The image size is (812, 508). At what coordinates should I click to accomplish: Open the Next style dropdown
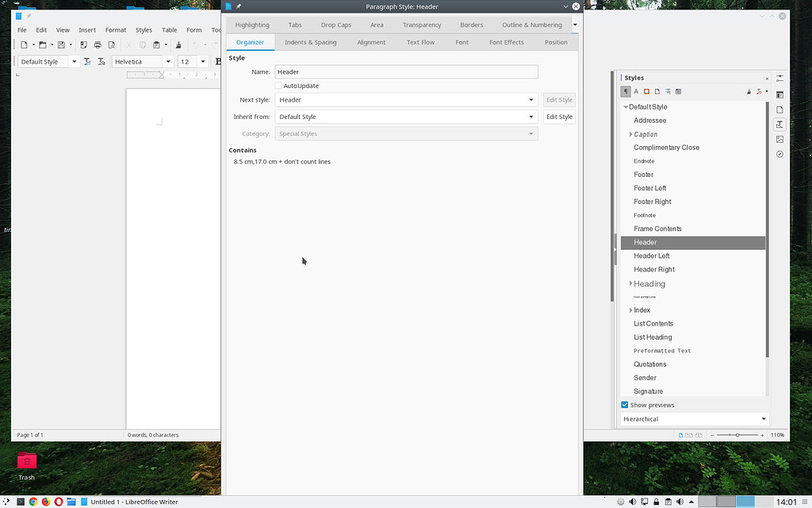[x=531, y=99]
